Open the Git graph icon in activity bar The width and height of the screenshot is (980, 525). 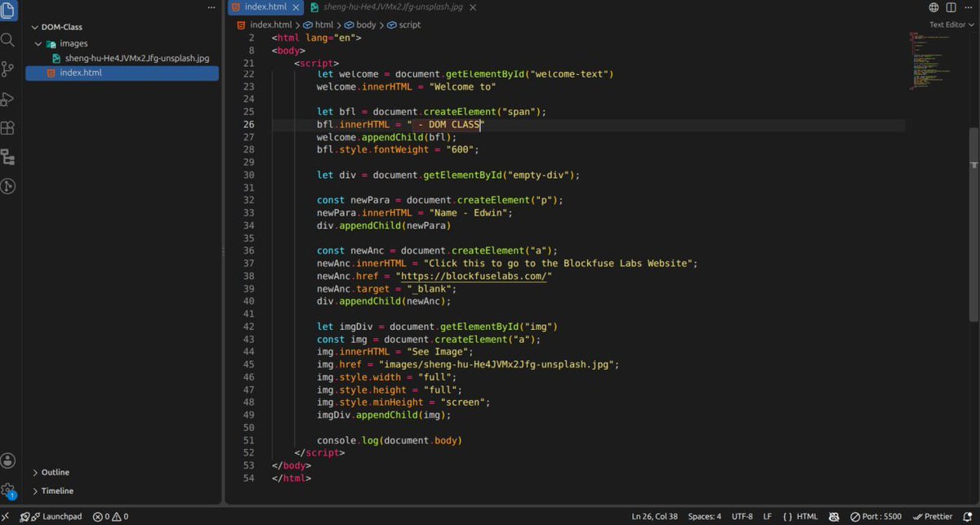(x=8, y=186)
